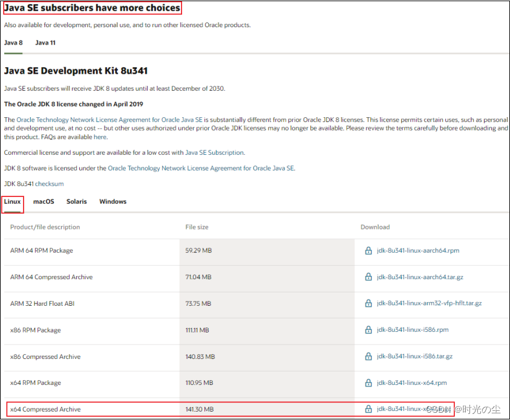The image size is (510, 420).
Task: Switch to the Java 8 tab
Action: tap(13, 43)
